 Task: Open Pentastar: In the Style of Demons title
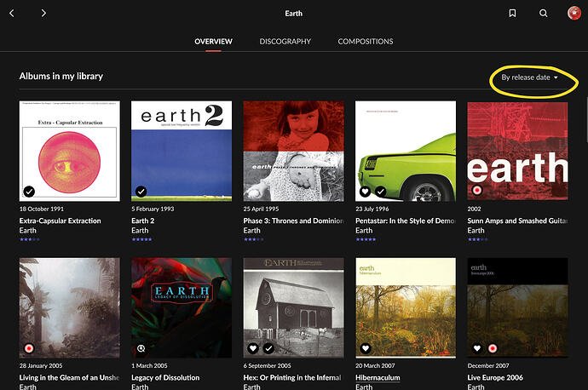(x=406, y=221)
